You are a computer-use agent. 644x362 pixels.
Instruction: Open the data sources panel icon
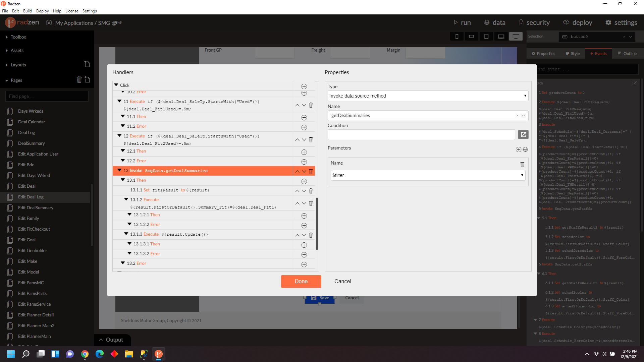click(x=487, y=22)
